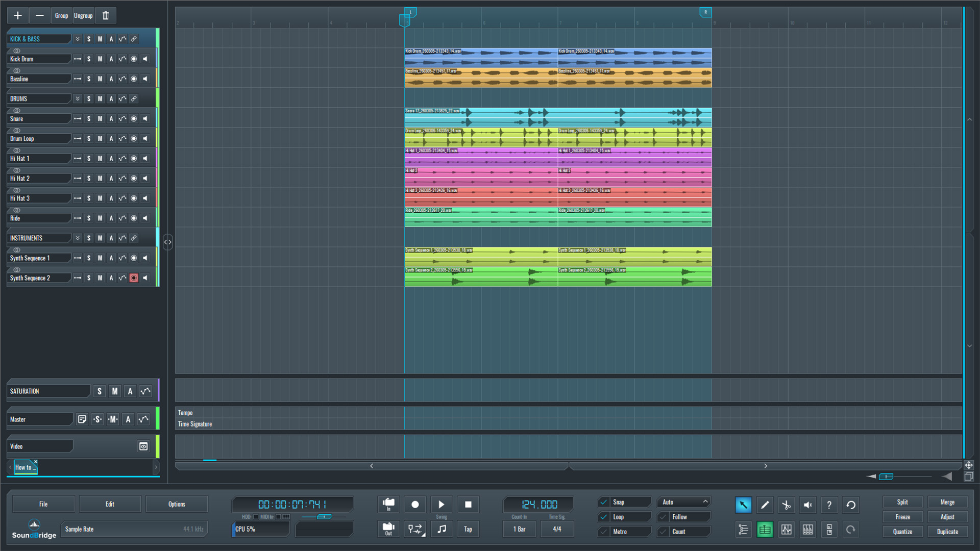Remove a track with the minus button
Image resolution: width=980 pixels, height=551 pixels.
[40, 15]
